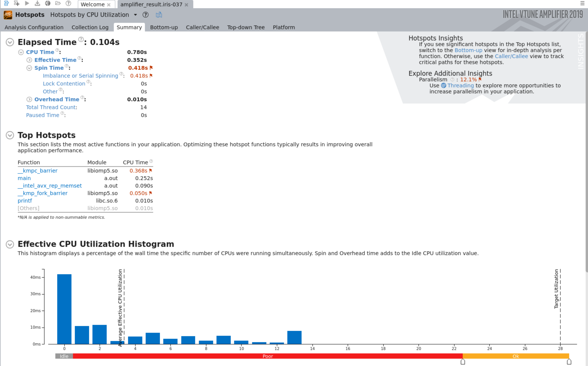Click the left threshold slider handle under histogram
The width and height of the screenshot is (588, 366).
click(x=463, y=362)
